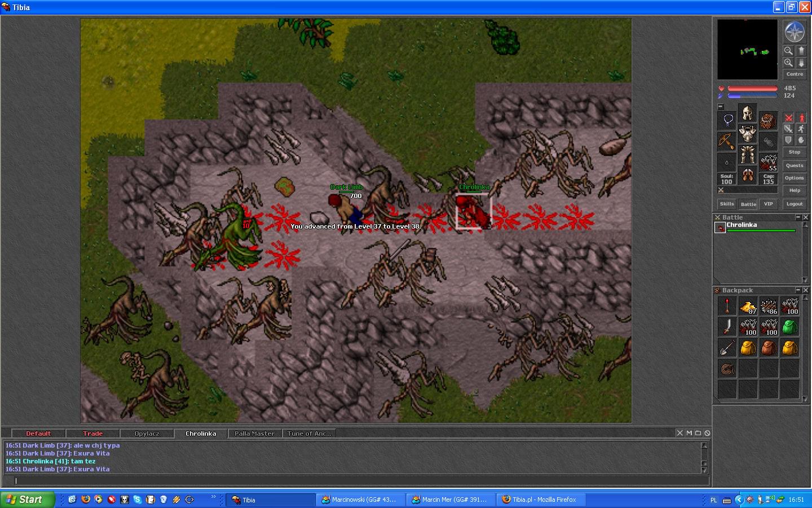Pick the red-tipped arrow in Backpack
812x508 pixels.
[727, 306]
